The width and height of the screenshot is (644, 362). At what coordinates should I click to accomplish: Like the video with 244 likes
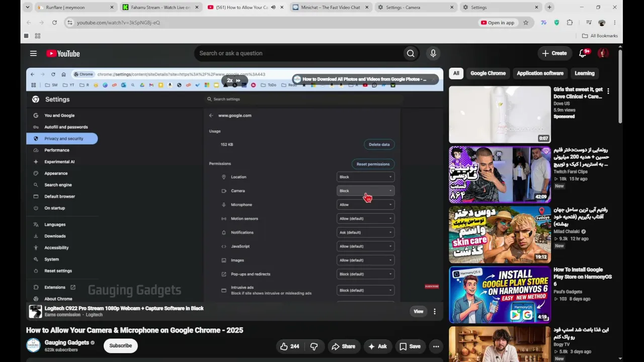tap(289, 346)
